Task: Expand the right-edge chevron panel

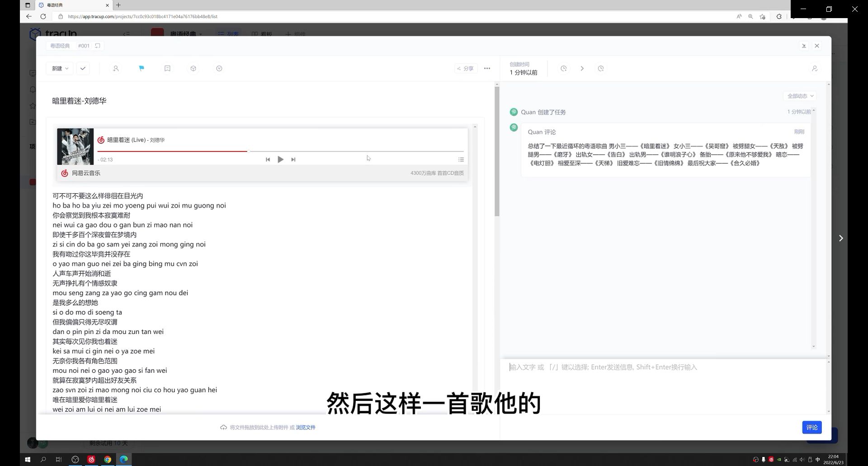Action: click(x=841, y=238)
